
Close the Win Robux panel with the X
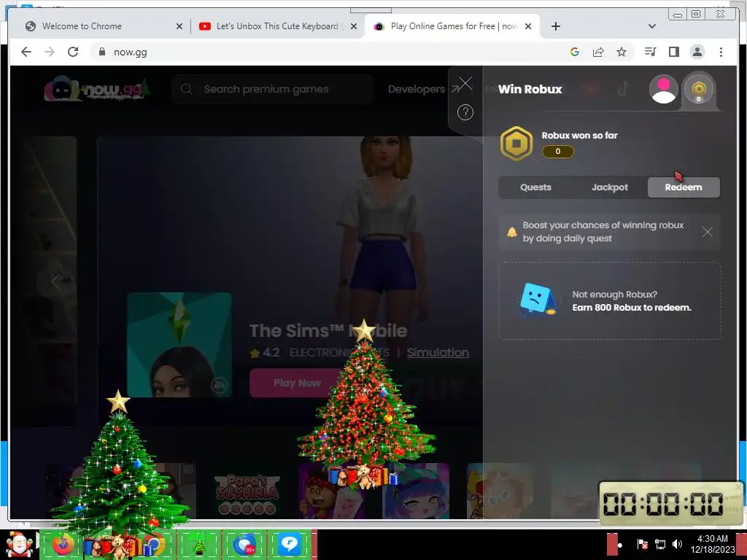(465, 84)
